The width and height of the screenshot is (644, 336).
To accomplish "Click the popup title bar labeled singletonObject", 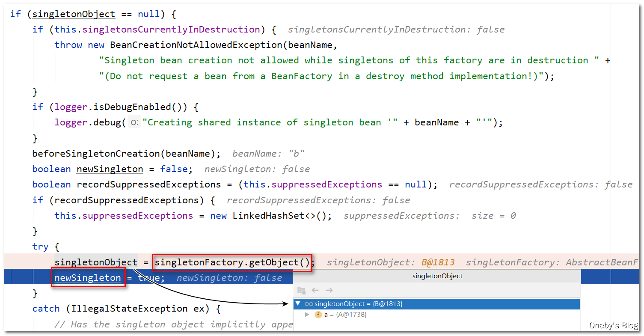I will point(436,276).
